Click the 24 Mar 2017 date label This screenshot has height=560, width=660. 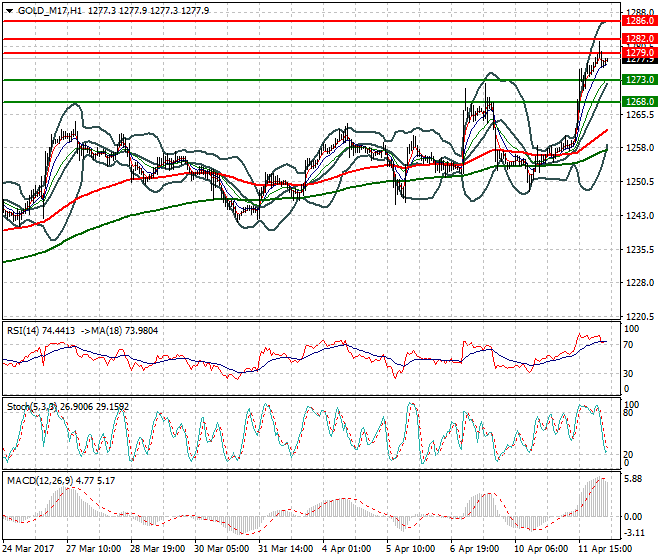point(28,549)
